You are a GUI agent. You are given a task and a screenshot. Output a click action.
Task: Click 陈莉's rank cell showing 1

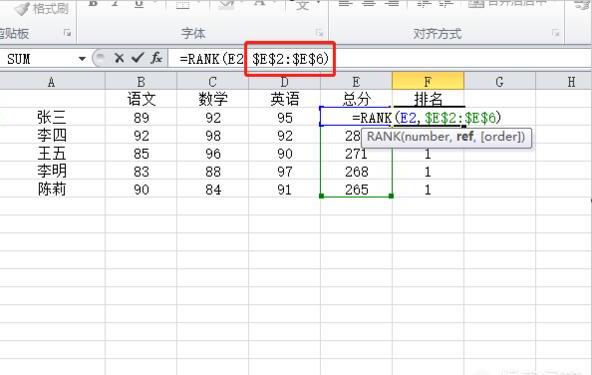tap(428, 189)
